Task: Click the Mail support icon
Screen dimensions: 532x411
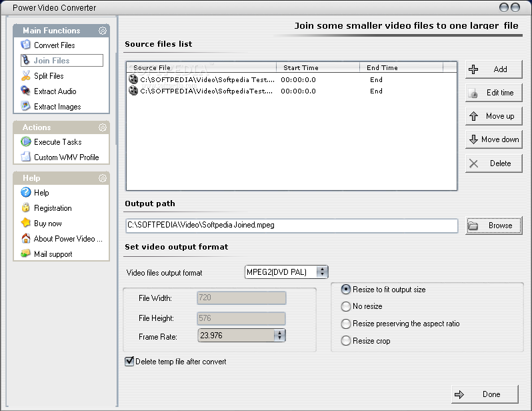Action: (x=26, y=254)
